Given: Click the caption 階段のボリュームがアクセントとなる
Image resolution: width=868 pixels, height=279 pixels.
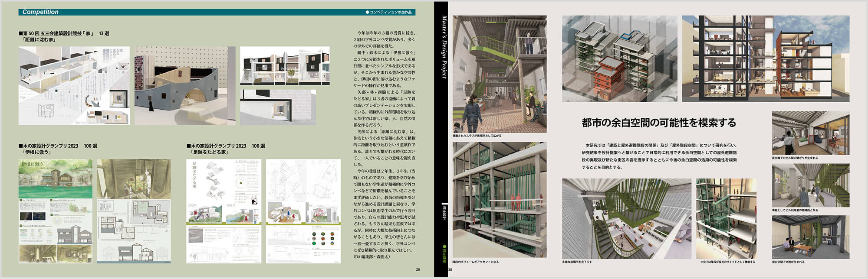Looking at the screenshot, I should point(475,262).
